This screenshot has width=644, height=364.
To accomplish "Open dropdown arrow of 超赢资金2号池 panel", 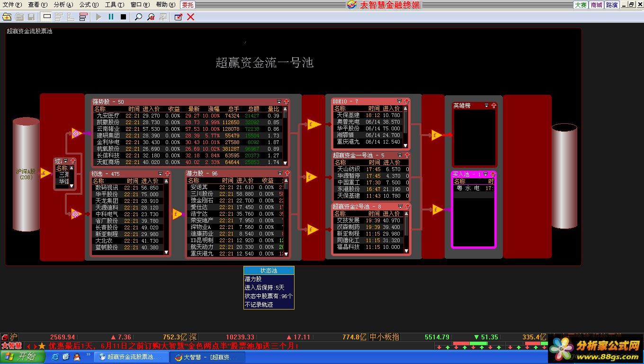I will coord(400,206).
